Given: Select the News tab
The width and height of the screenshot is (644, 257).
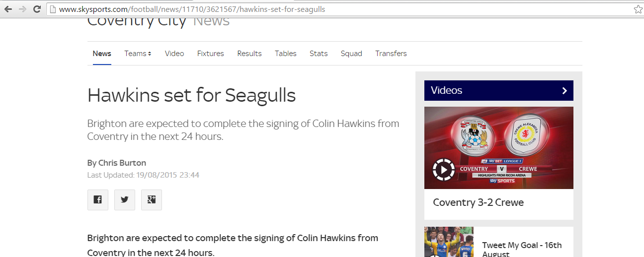Looking at the screenshot, I should [x=102, y=54].
